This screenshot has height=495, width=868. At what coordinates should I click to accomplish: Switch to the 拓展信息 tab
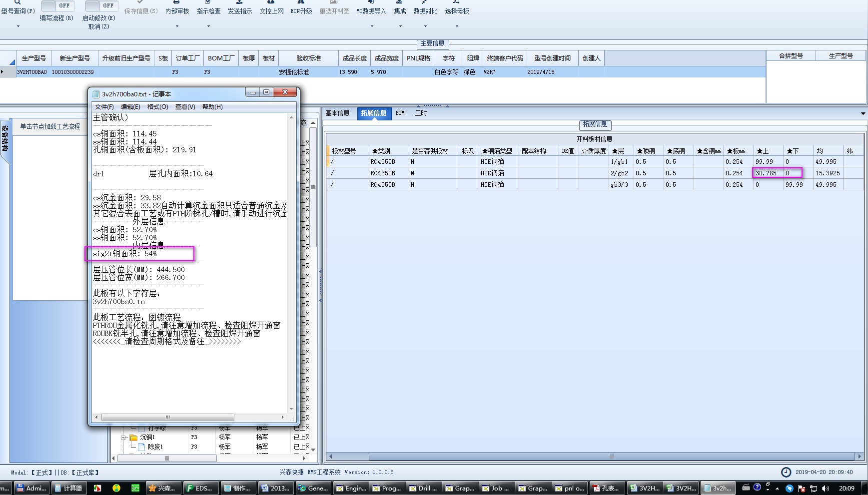tap(374, 113)
